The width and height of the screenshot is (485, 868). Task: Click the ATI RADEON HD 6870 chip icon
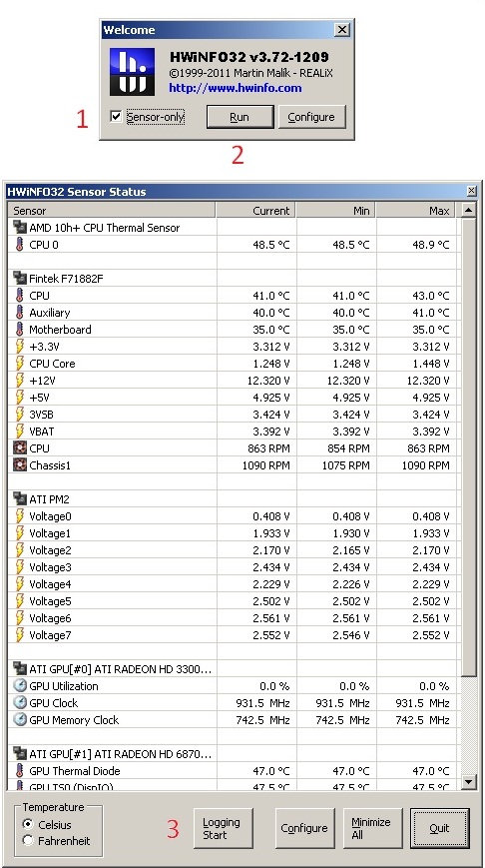coord(20,754)
